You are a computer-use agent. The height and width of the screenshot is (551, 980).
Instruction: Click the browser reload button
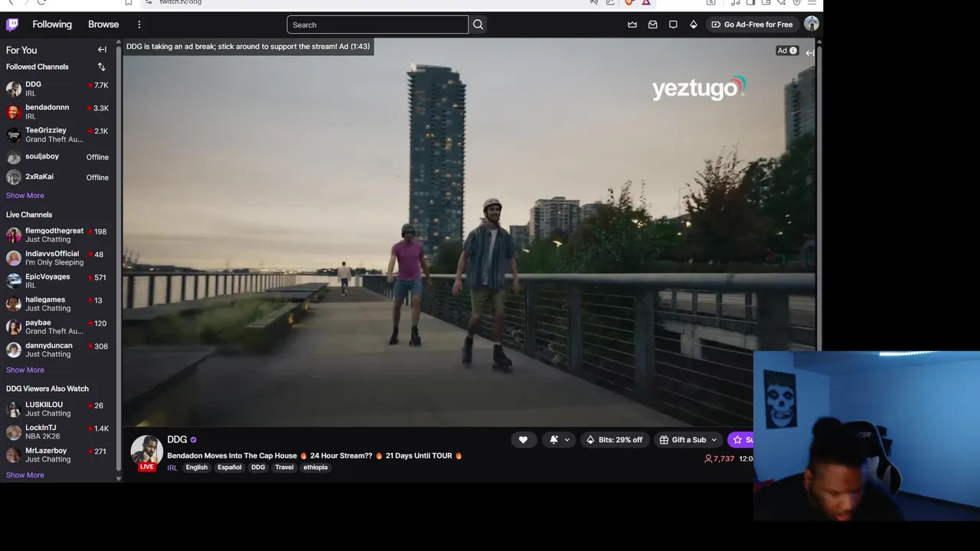coord(41,2)
